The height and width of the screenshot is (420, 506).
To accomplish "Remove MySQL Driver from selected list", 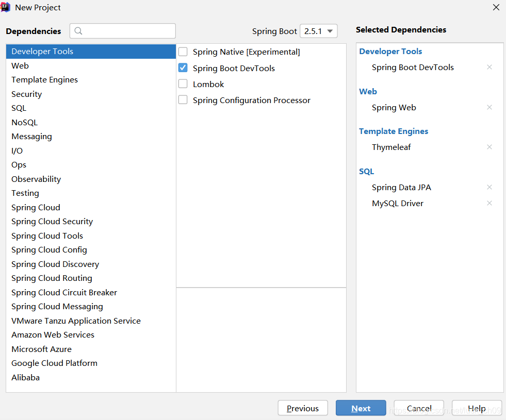I will pyautogui.click(x=489, y=204).
